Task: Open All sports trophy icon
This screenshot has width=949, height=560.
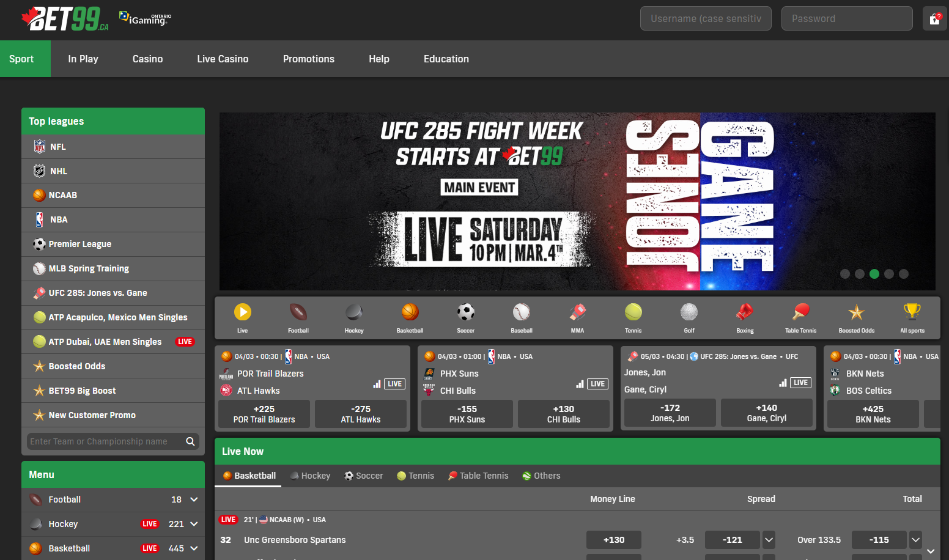Action: [912, 312]
